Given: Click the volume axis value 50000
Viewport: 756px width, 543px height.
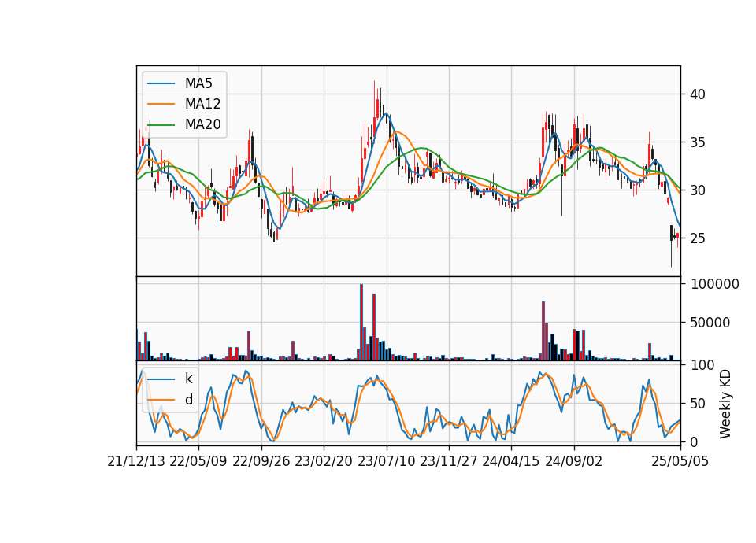Looking at the screenshot, I should [710, 323].
